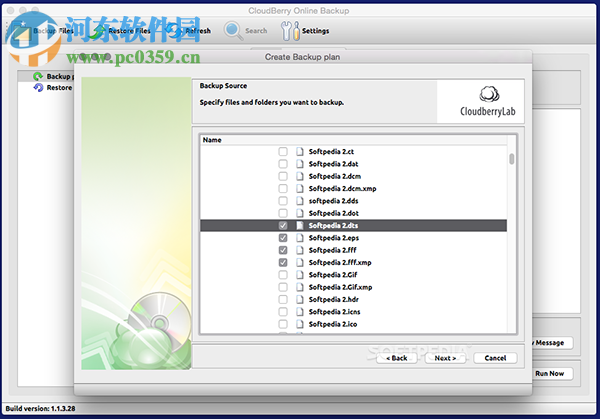Screen dimensions: 600x419
Task: Click the Message button in main window
Action: tap(552, 343)
